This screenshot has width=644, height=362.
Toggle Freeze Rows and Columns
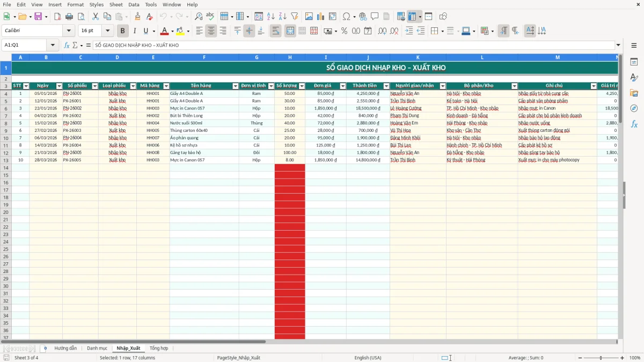coord(412,17)
